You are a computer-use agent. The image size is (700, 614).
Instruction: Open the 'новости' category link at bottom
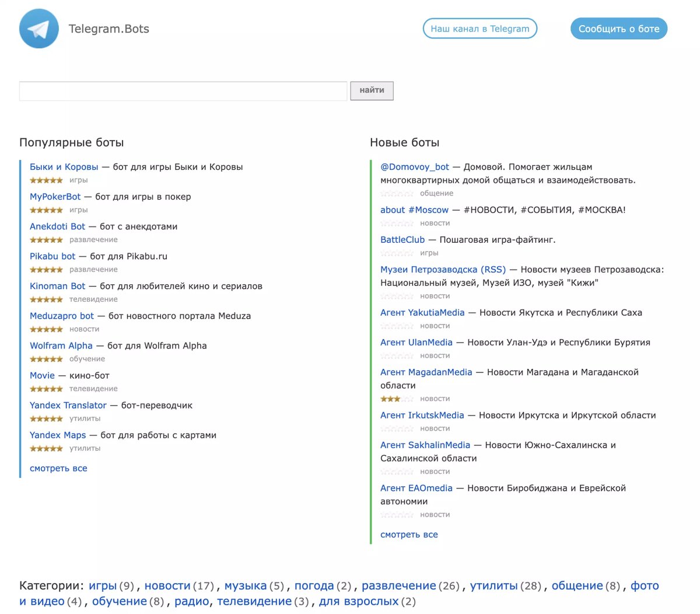167,586
